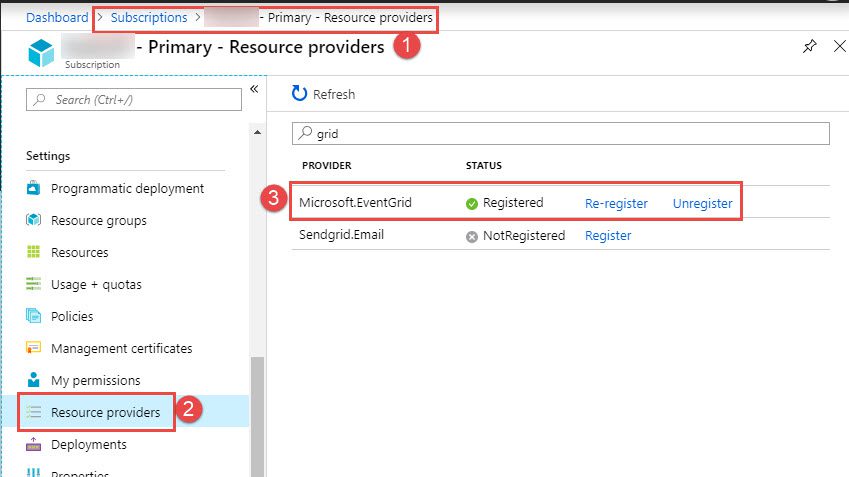Click the subscription cube icon
This screenshot has height=477, width=849.
pos(41,53)
